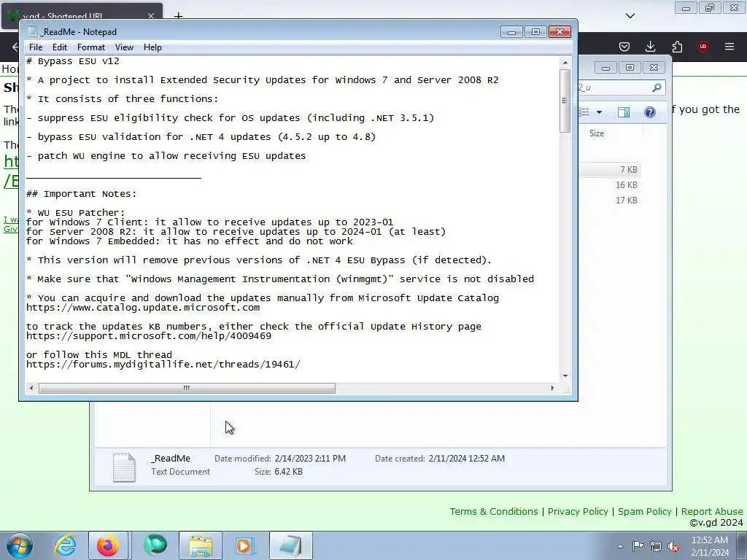Open the Notepad File menu
747x560 pixels.
pyautogui.click(x=36, y=47)
